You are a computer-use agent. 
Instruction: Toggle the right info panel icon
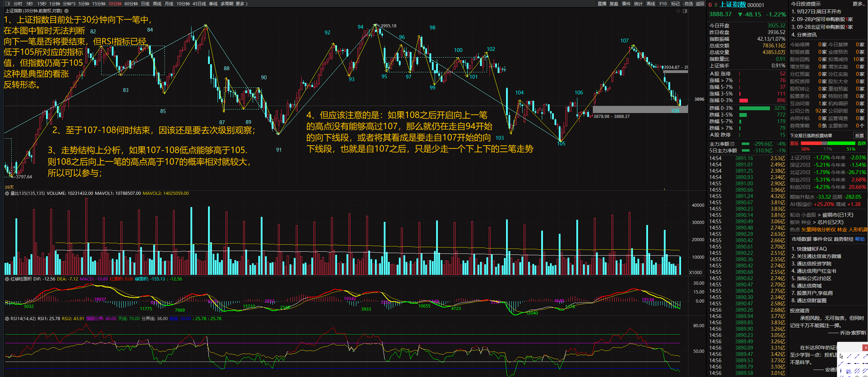point(685,11)
